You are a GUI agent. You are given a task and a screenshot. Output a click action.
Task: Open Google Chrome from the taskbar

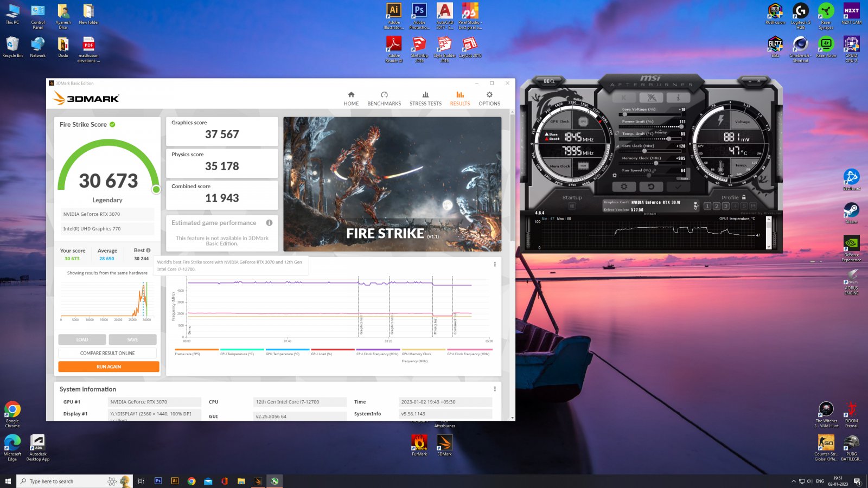pos(191,481)
